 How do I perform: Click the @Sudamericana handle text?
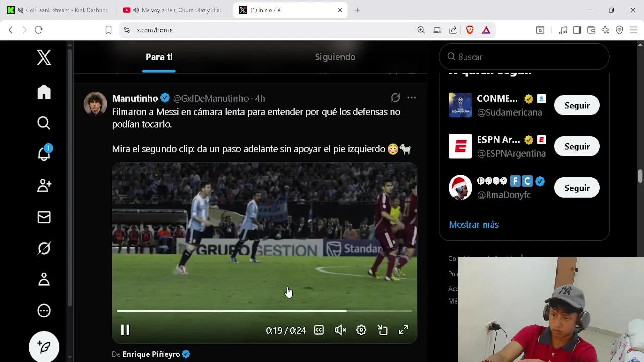coord(510,112)
